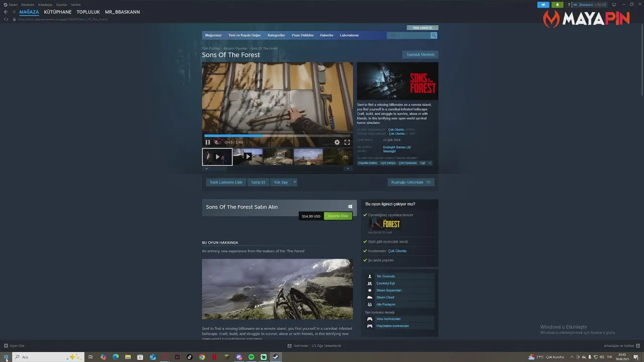644x362 pixels.
Task: Open İstek Listesi button
Action: click(x=423, y=28)
